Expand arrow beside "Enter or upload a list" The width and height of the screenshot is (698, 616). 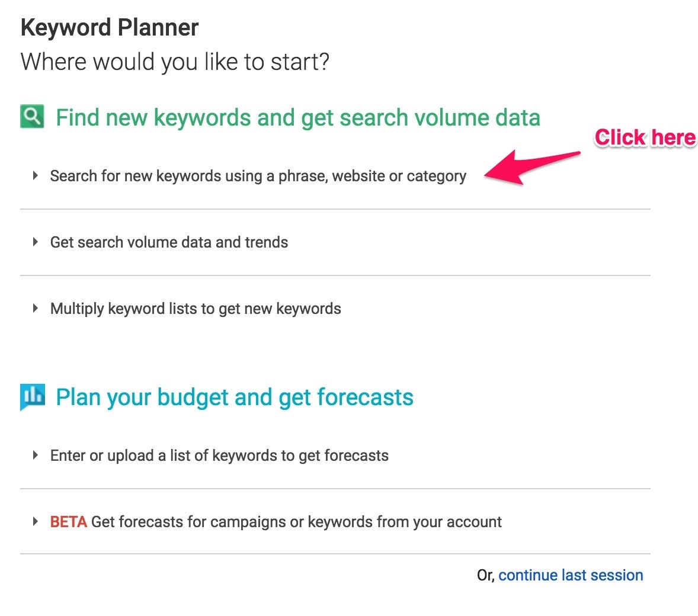(x=36, y=455)
